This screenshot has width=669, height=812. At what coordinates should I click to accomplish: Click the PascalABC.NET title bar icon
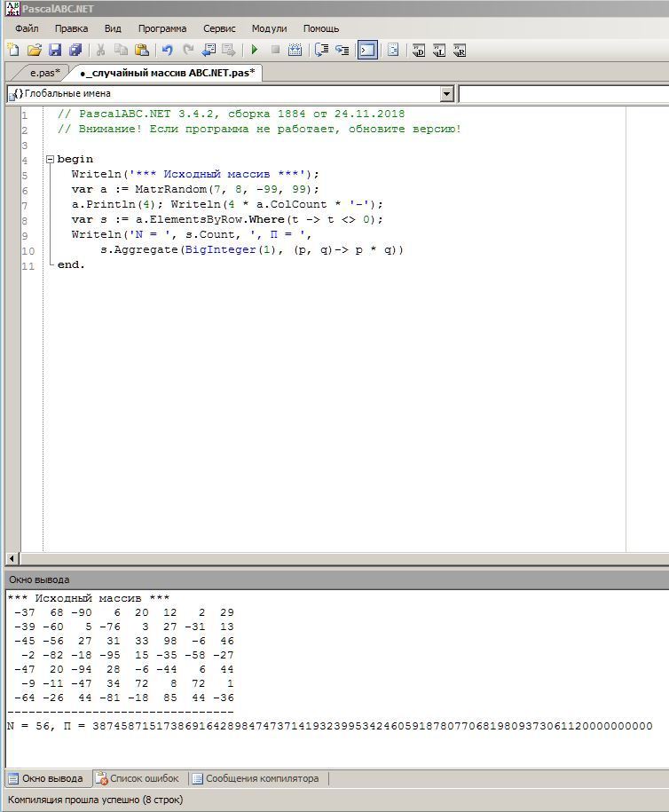click(x=12, y=9)
